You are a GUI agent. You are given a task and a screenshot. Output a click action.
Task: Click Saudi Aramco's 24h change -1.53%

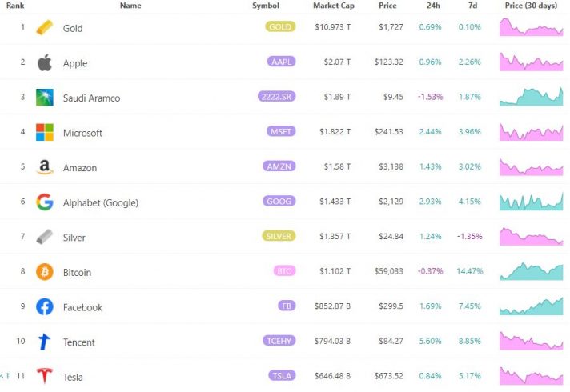pos(431,97)
